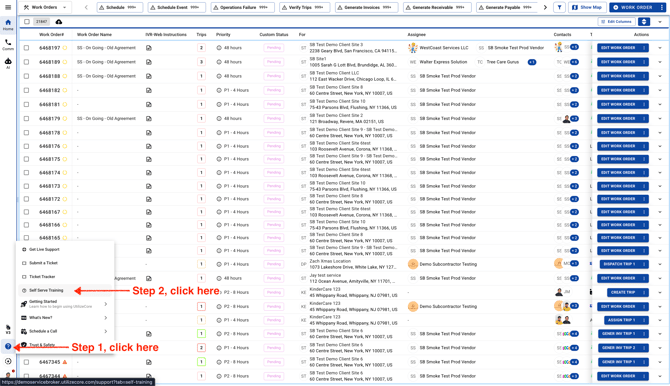
Task: Switch to the Schedule tab
Action: click(120, 7)
